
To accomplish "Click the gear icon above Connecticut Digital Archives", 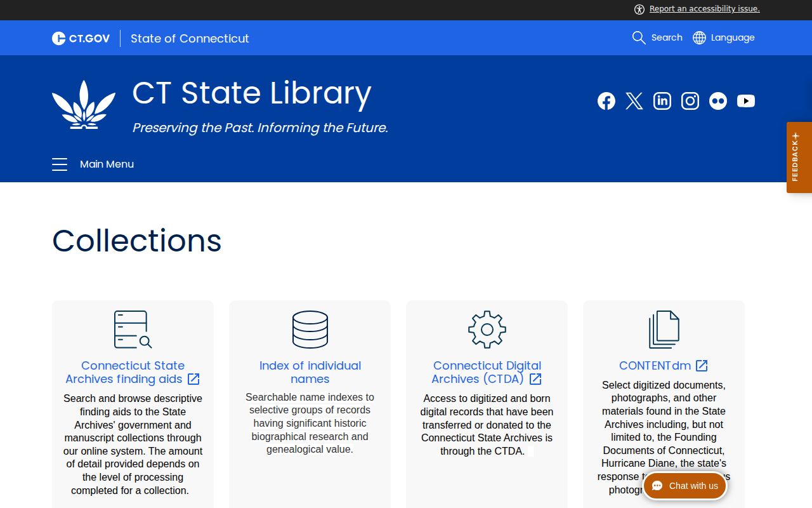I will click(487, 330).
